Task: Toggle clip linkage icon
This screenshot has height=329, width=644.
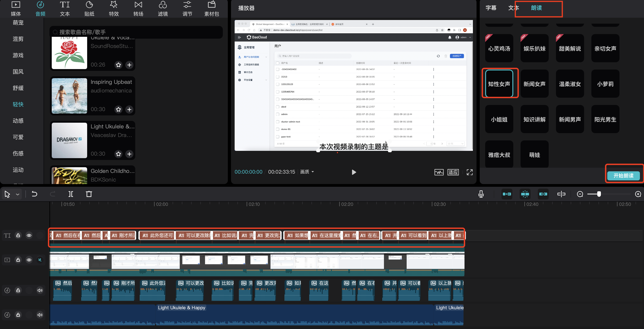Action: (543, 194)
